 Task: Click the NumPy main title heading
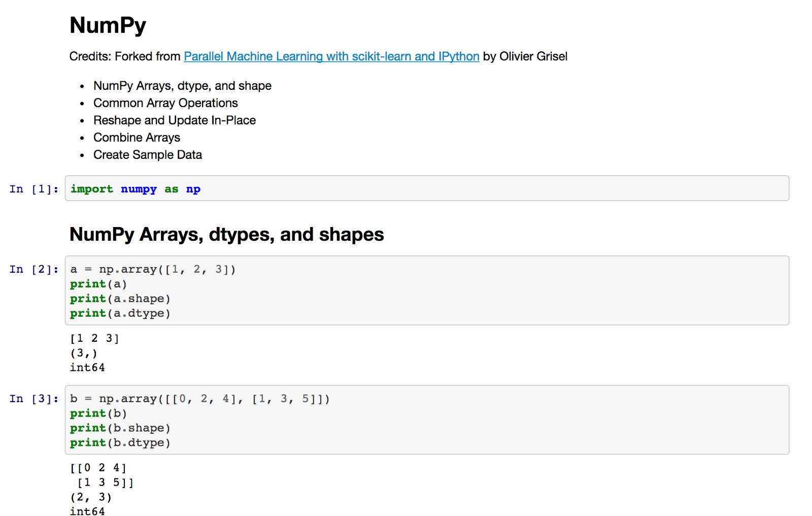tap(108, 25)
